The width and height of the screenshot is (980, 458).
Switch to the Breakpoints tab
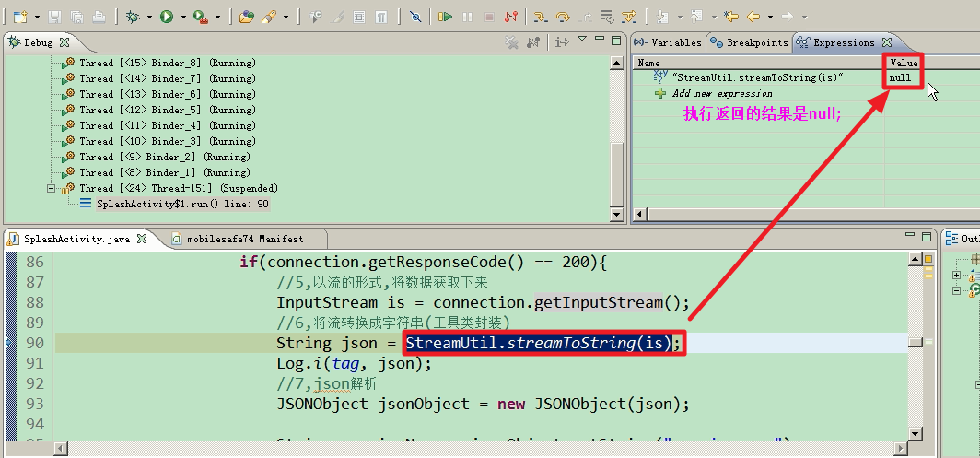tap(749, 42)
